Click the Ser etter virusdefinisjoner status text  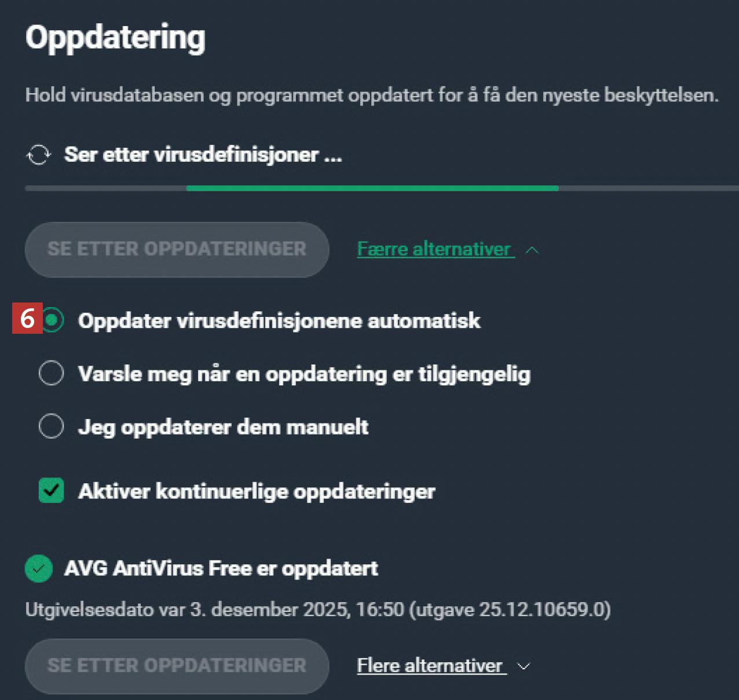(203, 155)
